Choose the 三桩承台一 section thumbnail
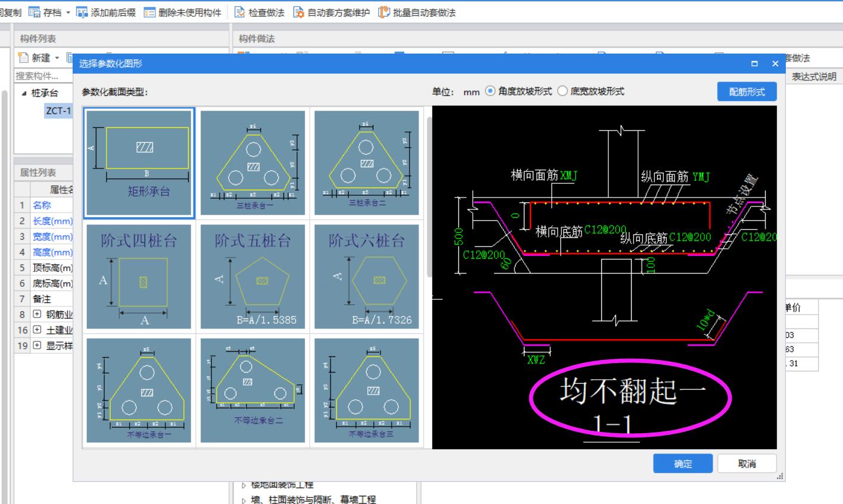 coord(252,163)
